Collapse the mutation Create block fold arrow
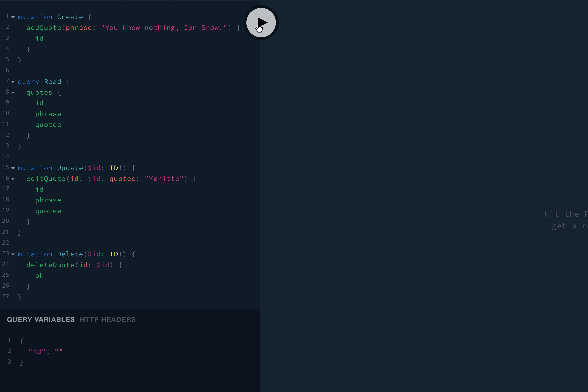 coord(13,17)
